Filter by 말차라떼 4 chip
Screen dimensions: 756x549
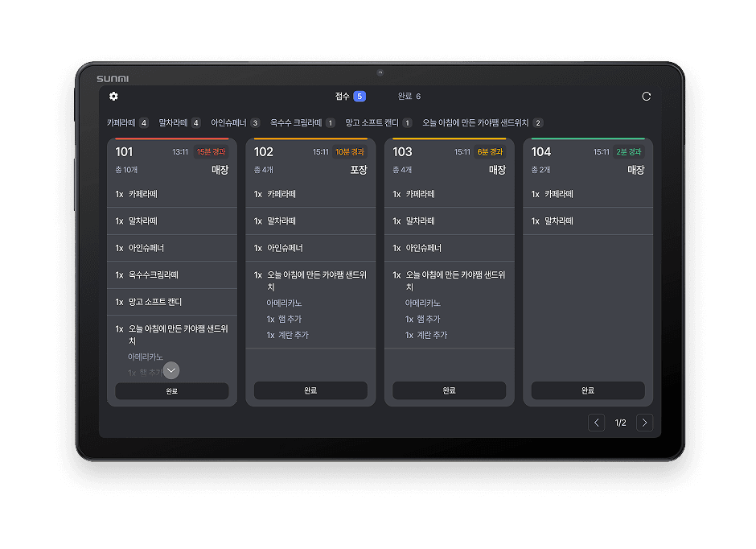click(179, 123)
